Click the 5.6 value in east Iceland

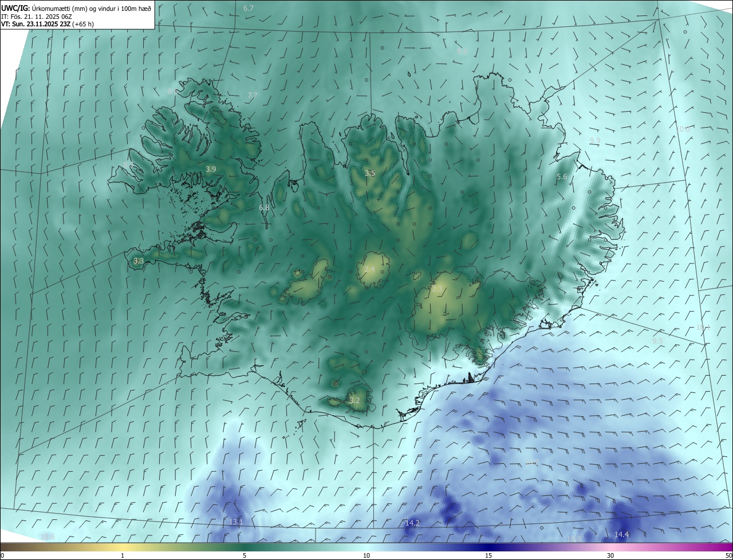(562, 177)
